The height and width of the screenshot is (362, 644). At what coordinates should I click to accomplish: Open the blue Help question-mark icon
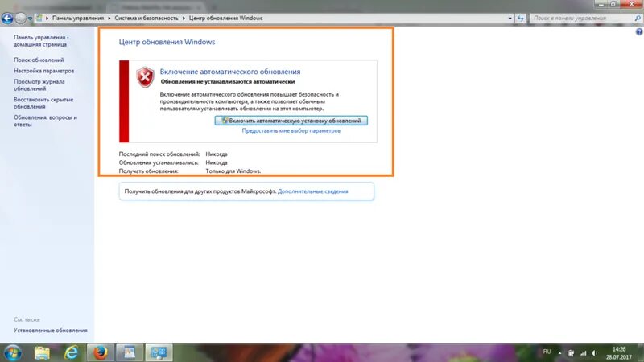pos(639,31)
